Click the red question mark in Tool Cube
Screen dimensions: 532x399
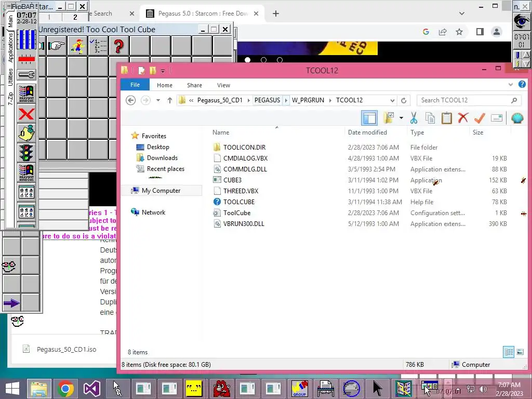(x=119, y=46)
